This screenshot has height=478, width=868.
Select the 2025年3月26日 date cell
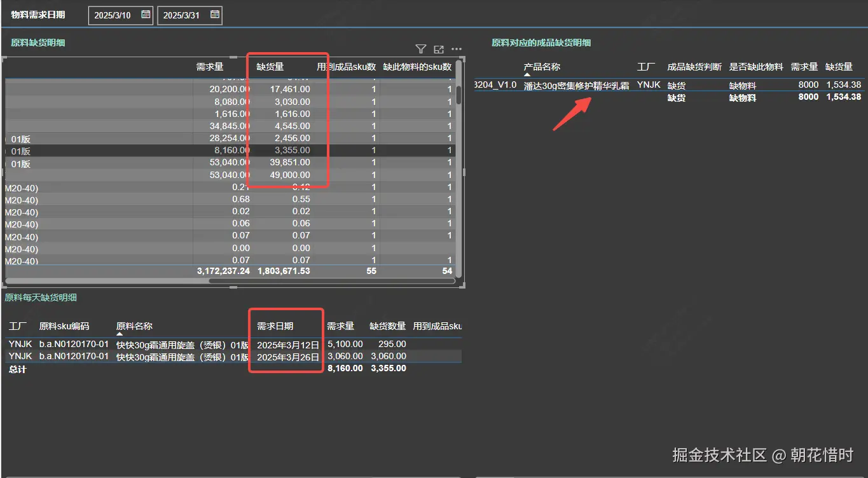(x=288, y=357)
